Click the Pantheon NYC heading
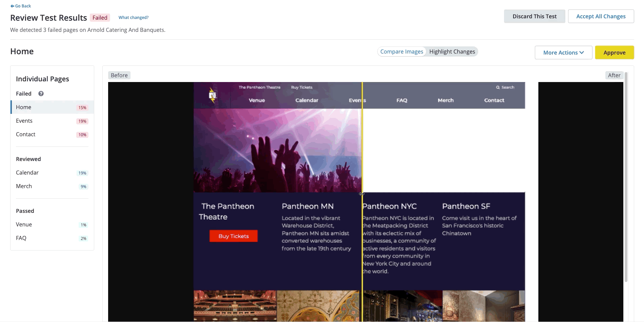The width and height of the screenshot is (644, 322). 389,206
